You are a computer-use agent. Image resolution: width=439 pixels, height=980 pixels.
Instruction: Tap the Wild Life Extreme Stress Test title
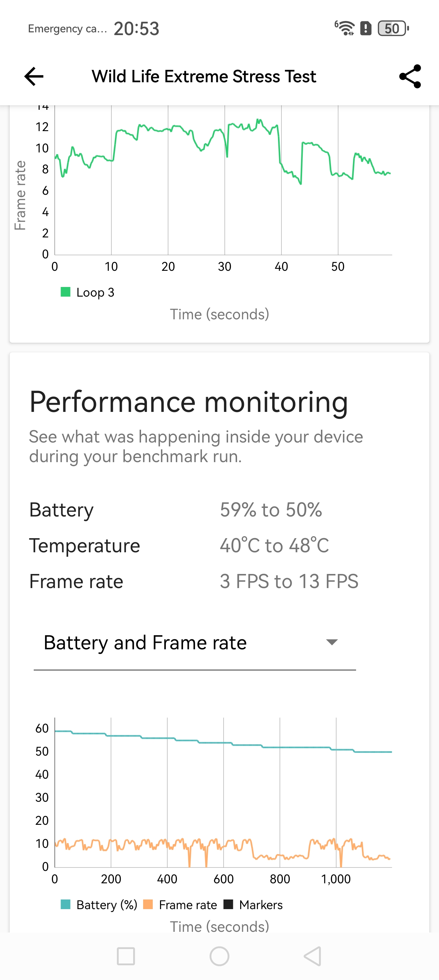[x=204, y=76]
